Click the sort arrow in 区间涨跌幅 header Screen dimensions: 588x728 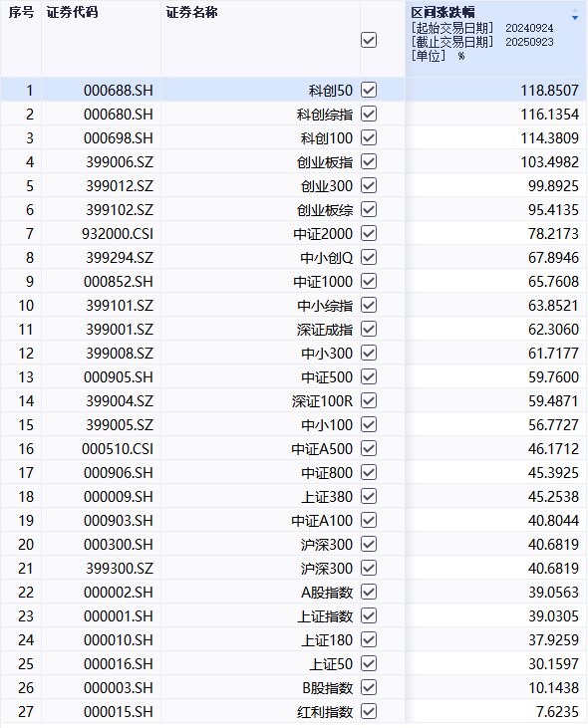tap(575, 14)
